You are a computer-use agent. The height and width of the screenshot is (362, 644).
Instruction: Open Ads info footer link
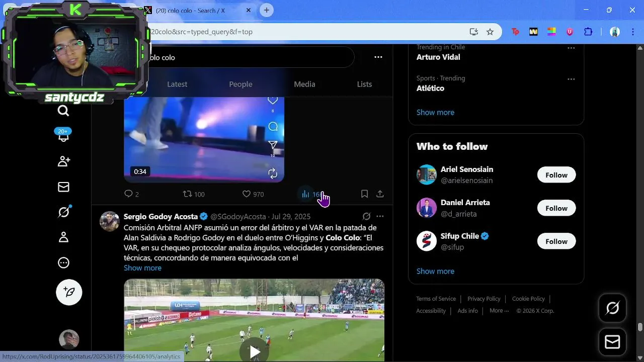click(x=467, y=311)
